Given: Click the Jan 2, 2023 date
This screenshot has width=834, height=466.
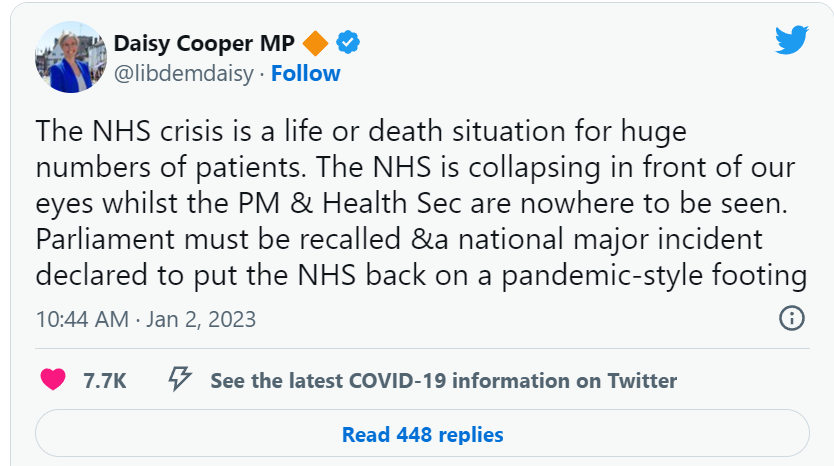Looking at the screenshot, I should pos(201,320).
